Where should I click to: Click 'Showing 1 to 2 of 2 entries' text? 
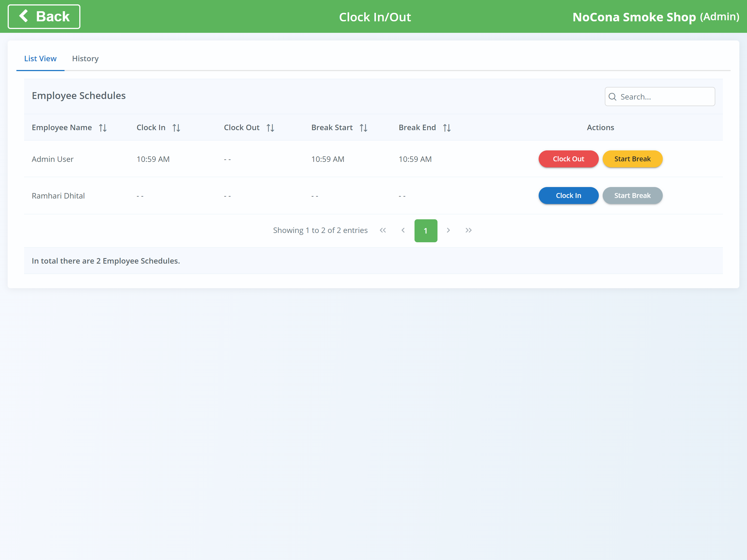pos(320,230)
